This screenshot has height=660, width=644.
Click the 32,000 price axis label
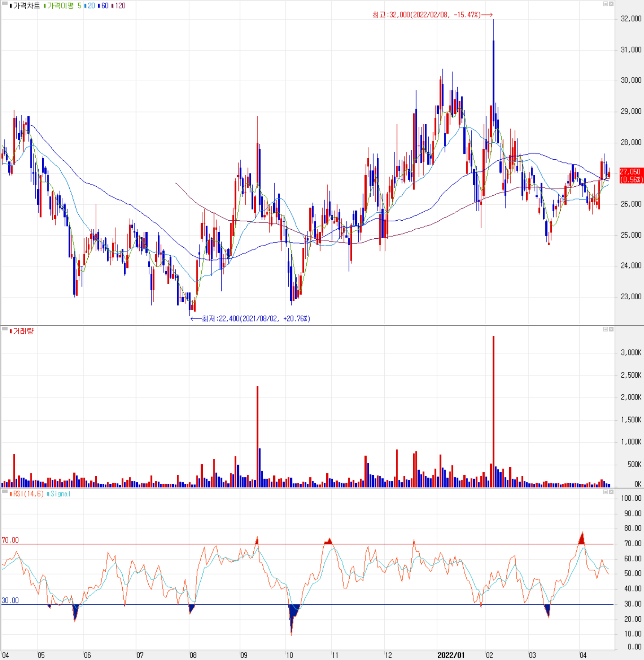coord(631,18)
